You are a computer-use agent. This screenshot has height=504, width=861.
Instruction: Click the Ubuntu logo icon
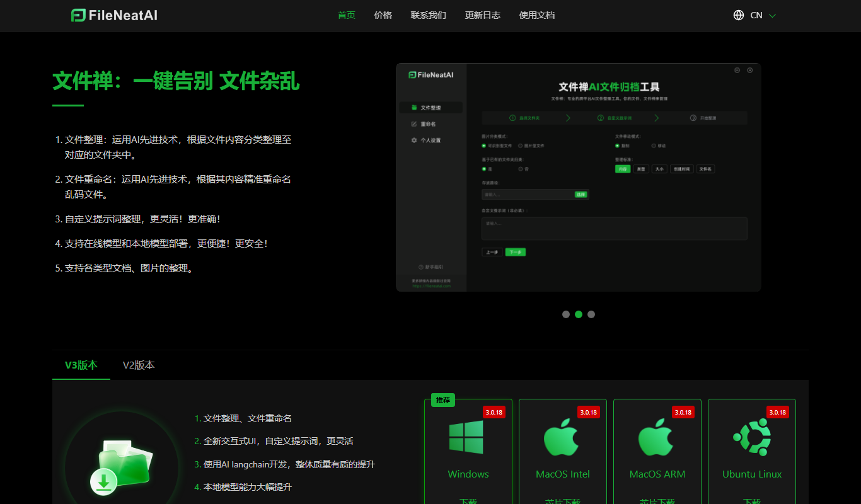tap(752, 437)
